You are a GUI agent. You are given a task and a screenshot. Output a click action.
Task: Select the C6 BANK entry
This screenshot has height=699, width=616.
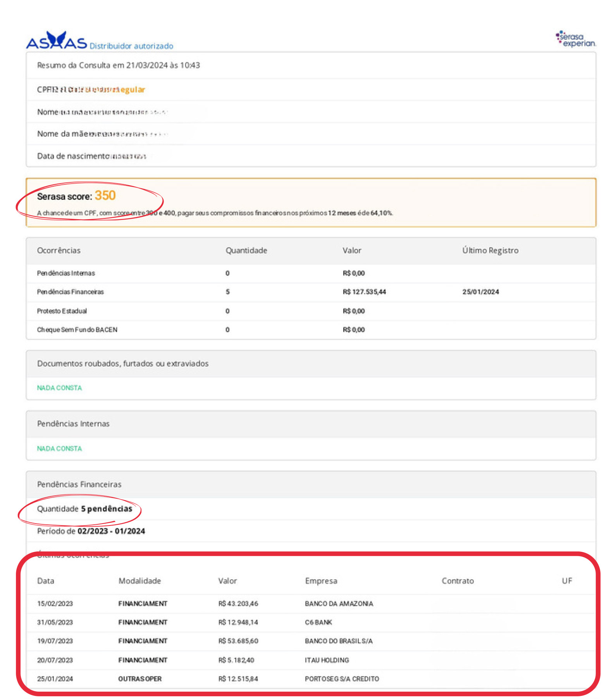point(318,622)
